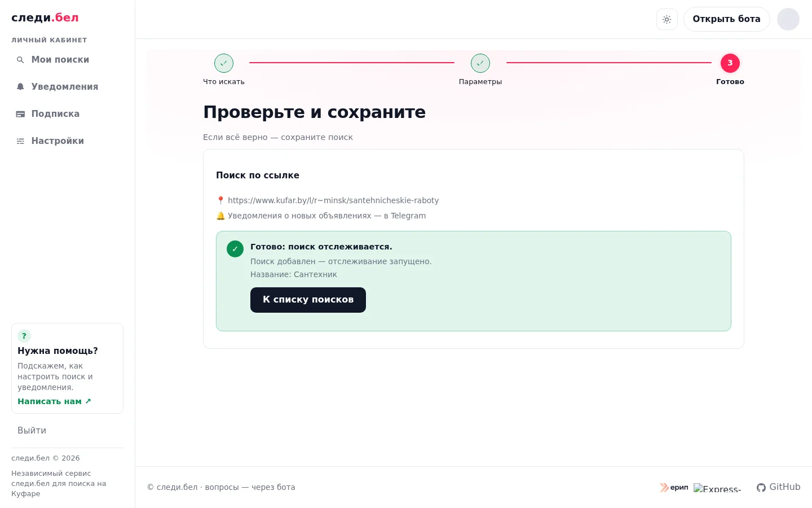Go to Уведомления section
This screenshot has width=812, height=508.
[67, 87]
